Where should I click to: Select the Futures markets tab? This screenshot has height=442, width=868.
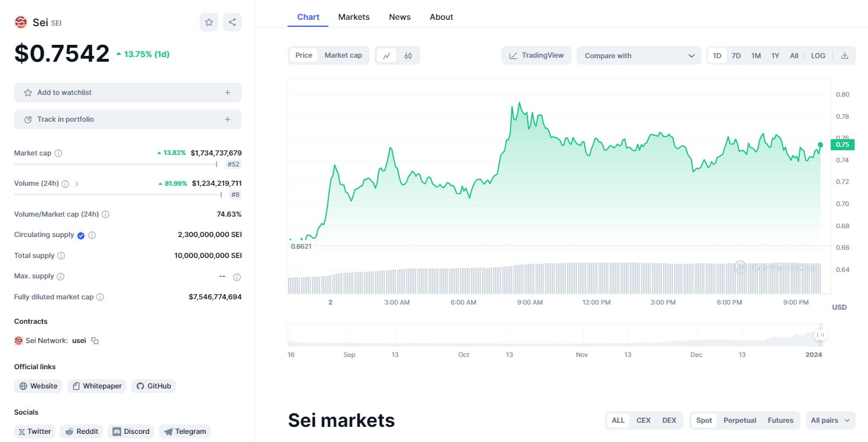781,420
